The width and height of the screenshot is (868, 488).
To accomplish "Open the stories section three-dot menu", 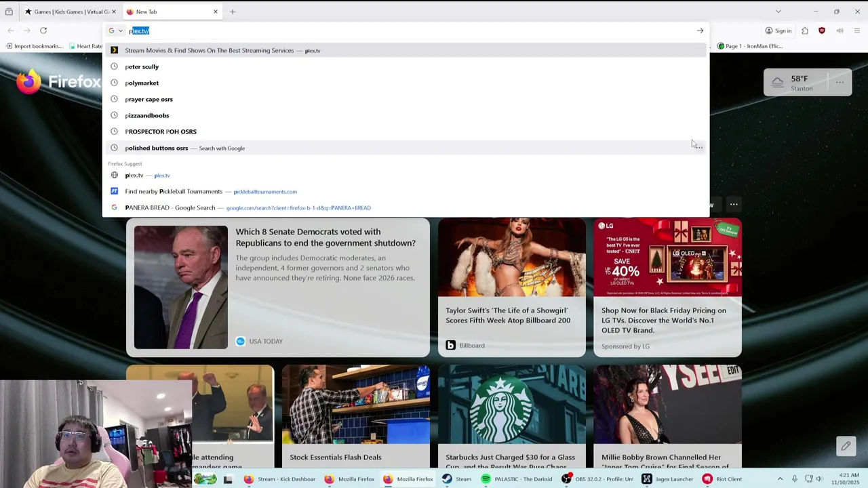I will [734, 204].
